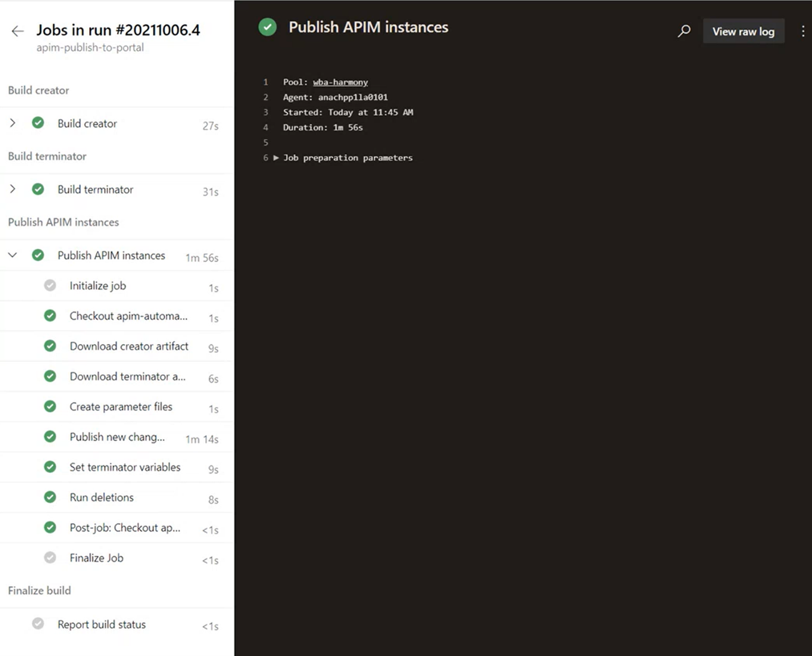Expand the Build creator job

pyautogui.click(x=12, y=123)
